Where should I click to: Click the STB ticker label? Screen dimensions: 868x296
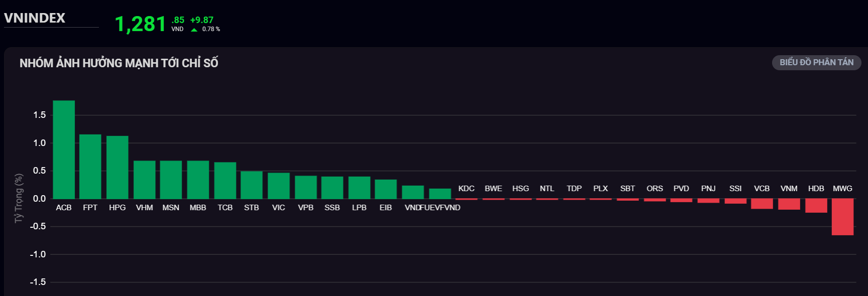coord(252,208)
